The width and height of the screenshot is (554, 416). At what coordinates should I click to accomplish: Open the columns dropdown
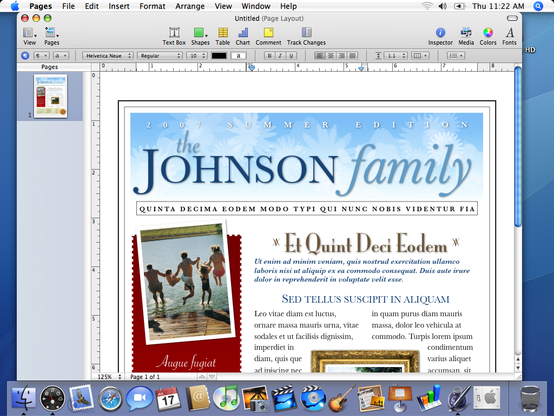tap(420, 55)
